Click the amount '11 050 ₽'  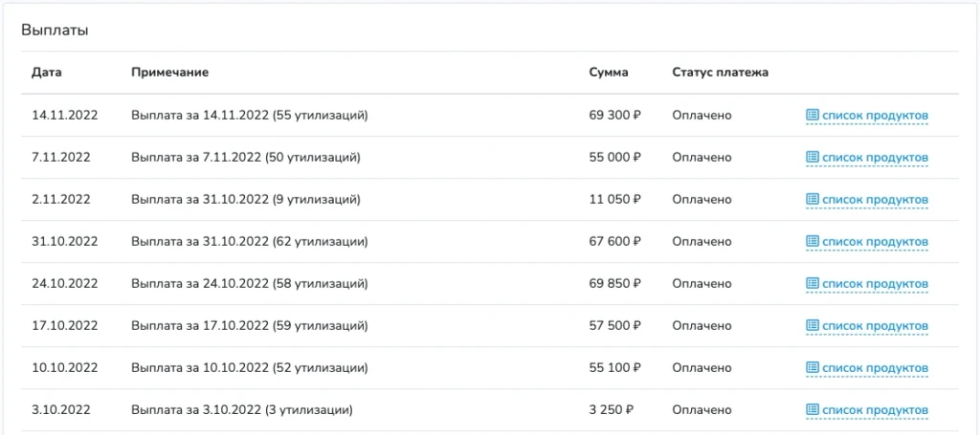point(615,200)
